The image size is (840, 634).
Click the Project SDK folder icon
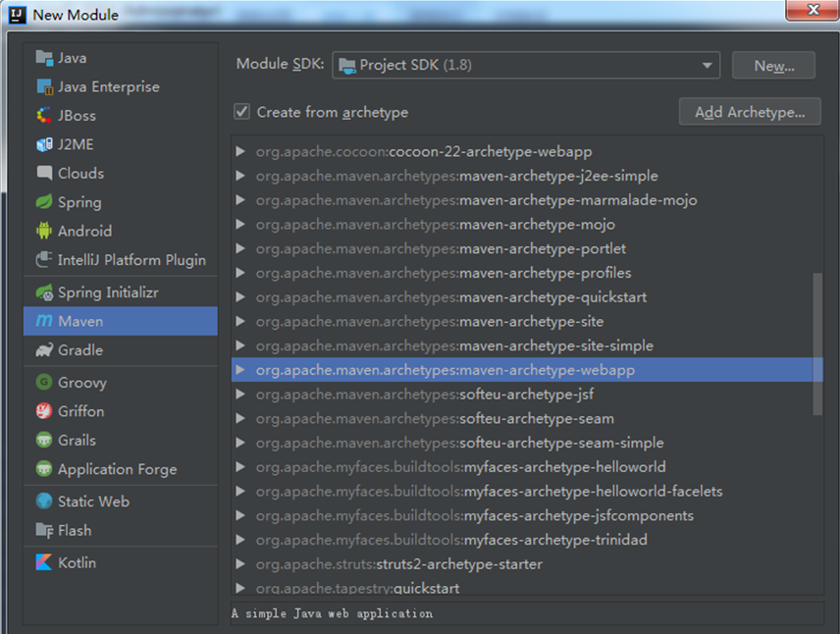pos(347,66)
